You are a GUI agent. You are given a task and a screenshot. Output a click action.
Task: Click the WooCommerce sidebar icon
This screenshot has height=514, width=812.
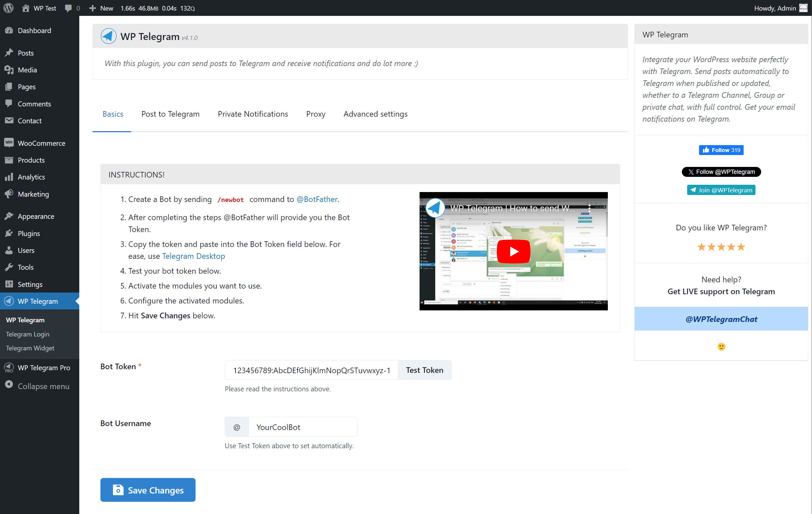click(x=9, y=143)
